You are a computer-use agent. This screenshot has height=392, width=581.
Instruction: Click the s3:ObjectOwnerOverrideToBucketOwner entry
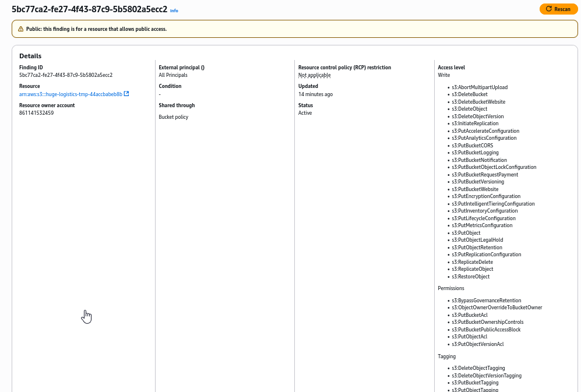tap(497, 308)
